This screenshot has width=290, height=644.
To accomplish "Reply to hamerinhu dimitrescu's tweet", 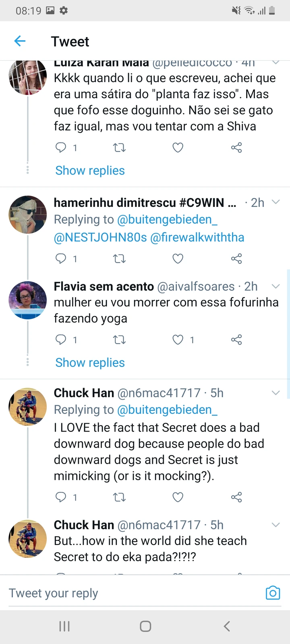I will 61,258.
